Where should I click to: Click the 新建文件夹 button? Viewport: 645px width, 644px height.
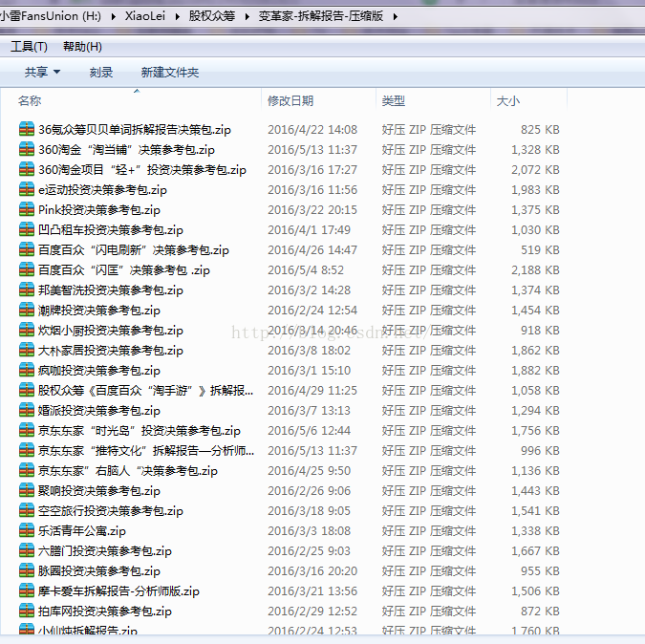point(170,73)
